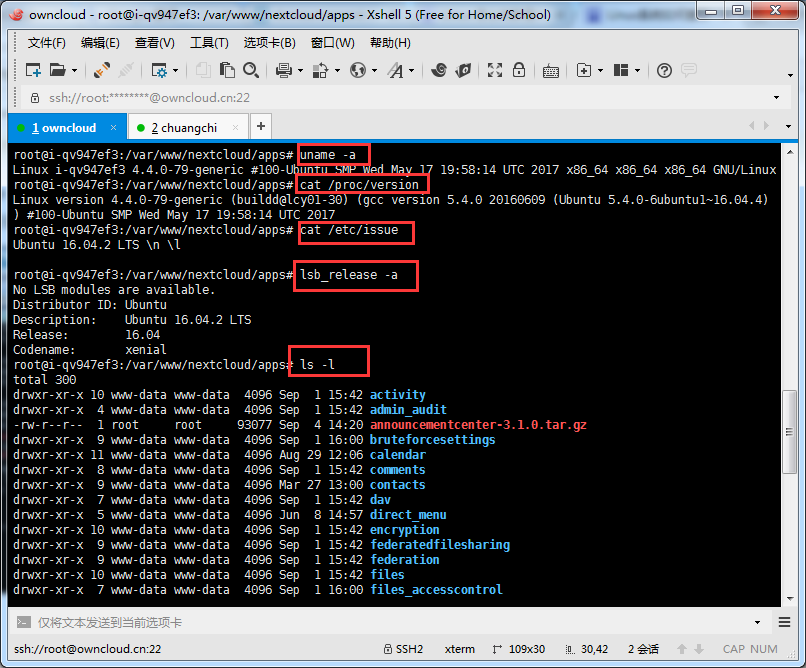Click the Font letter A icon
Image resolution: width=806 pixels, height=668 pixels.
(x=395, y=70)
